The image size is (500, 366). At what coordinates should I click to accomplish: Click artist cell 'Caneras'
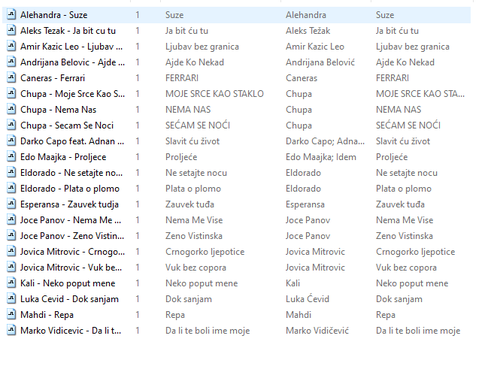pyautogui.click(x=301, y=78)
